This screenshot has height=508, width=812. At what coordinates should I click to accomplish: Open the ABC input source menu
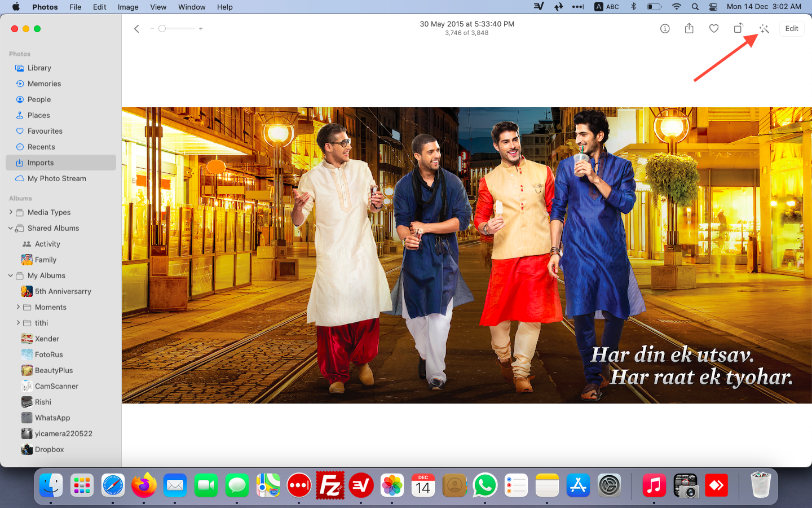click(x=607, y=7)
